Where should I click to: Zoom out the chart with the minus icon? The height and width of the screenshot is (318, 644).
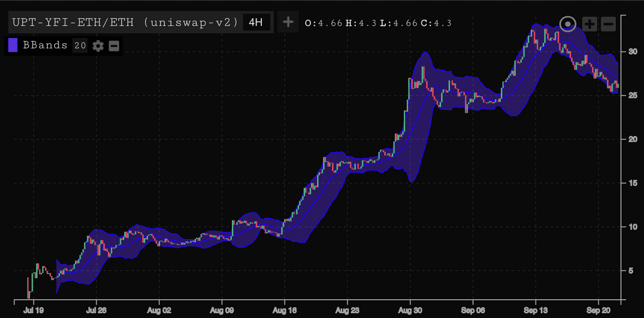tap(608, 24)
